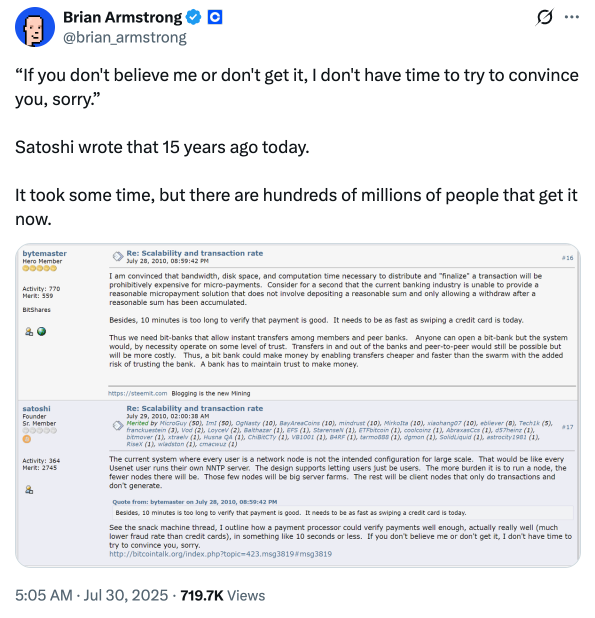The image size is (595, 618).
Task: Click bytemaster's profile person icon
Action: coord(29,331)
